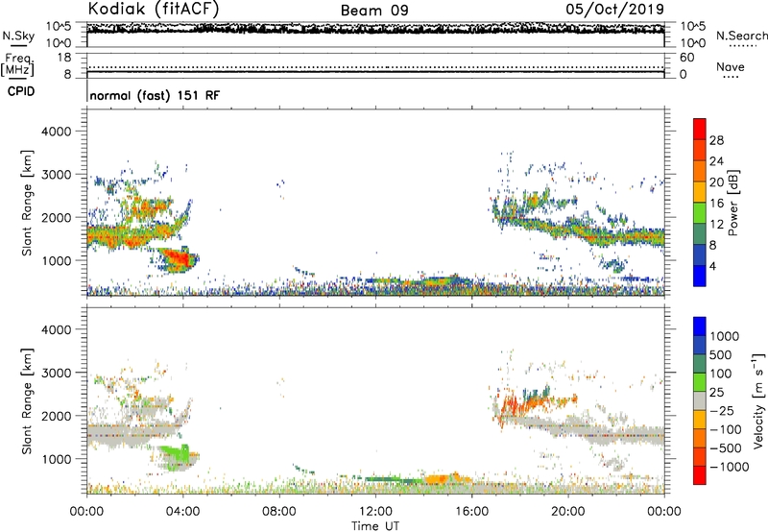The width and height of the screenshot is (768, 532).
Task: Click the 'Nave' label
Action: click(731, 66)
